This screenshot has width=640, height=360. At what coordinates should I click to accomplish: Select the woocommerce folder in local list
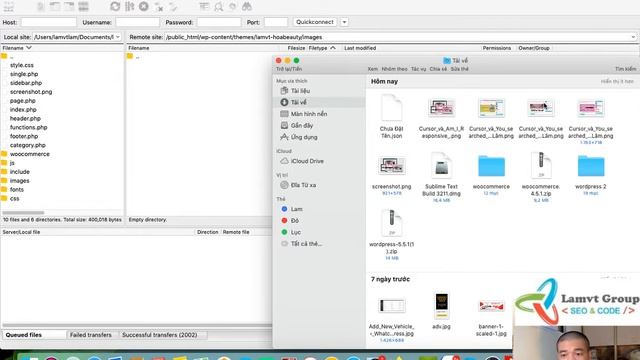tap(29, 154)
